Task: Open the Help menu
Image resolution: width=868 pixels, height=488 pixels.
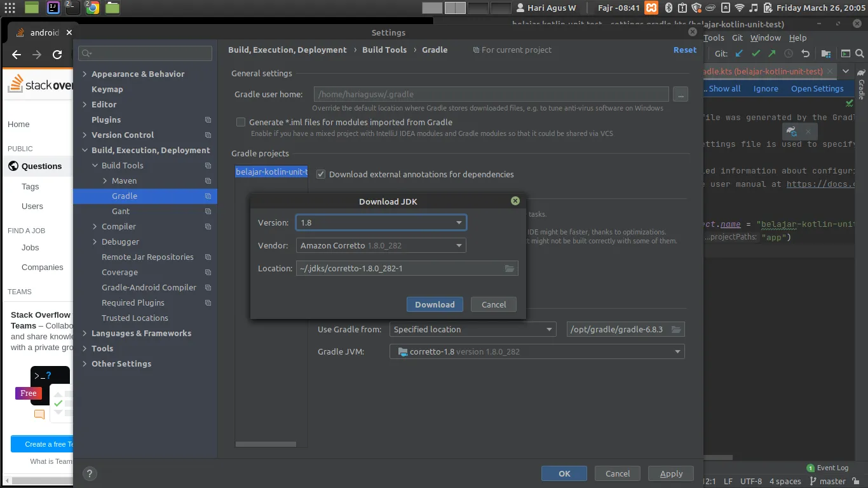Action: [x=797, y=37]
